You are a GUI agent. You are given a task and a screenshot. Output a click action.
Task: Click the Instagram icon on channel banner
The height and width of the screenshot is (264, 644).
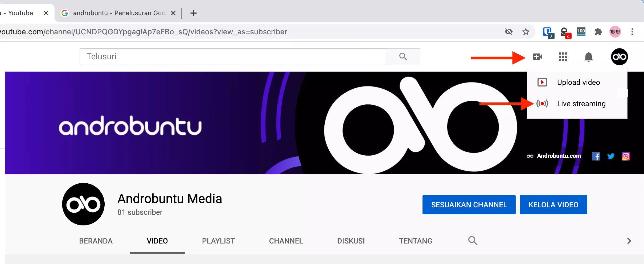(626, 156)
